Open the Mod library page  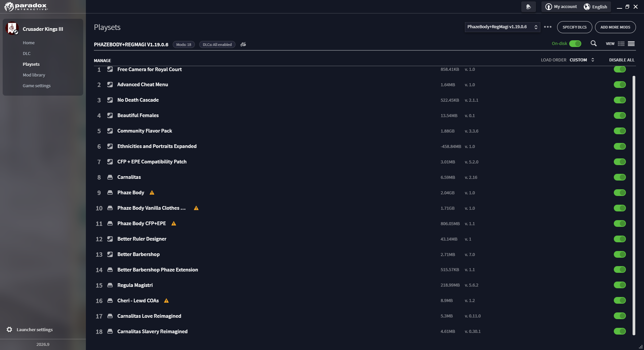coord(34,75)
